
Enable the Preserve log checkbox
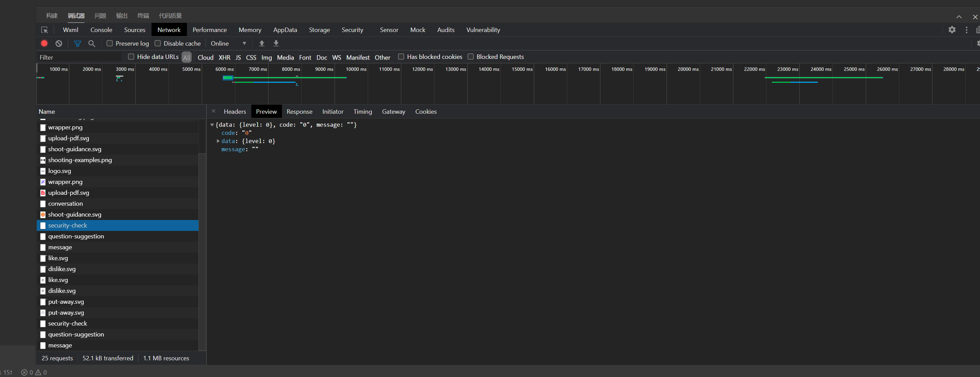click(110, 43)
